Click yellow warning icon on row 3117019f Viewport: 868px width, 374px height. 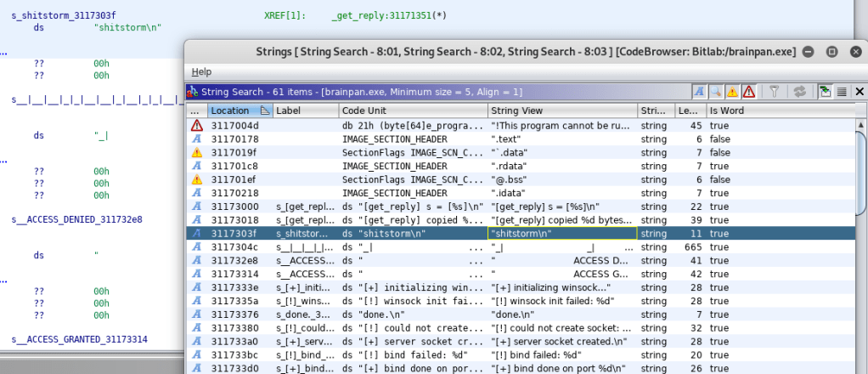pyautogui.click(x=197, y=152)
